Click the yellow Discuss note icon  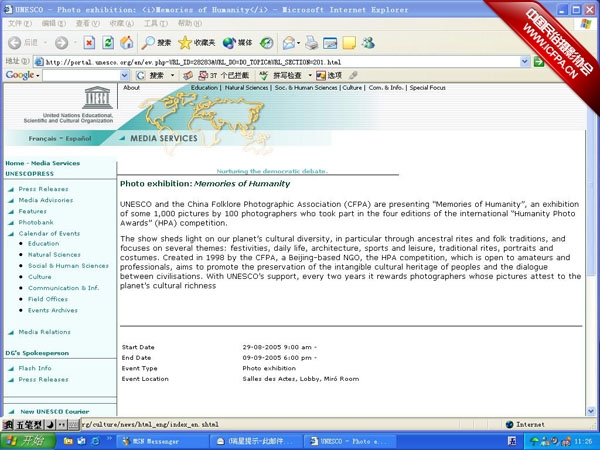click(x=349, y=43)
